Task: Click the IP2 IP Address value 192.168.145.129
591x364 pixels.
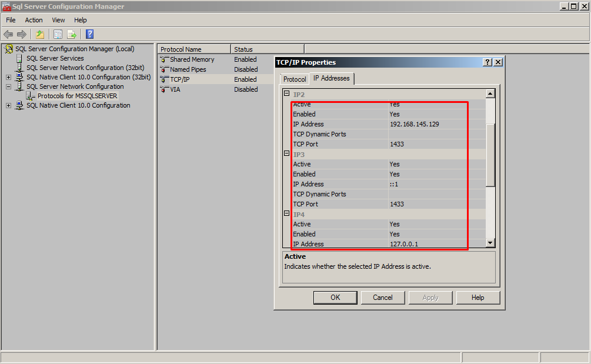Action: coord(414,124)
